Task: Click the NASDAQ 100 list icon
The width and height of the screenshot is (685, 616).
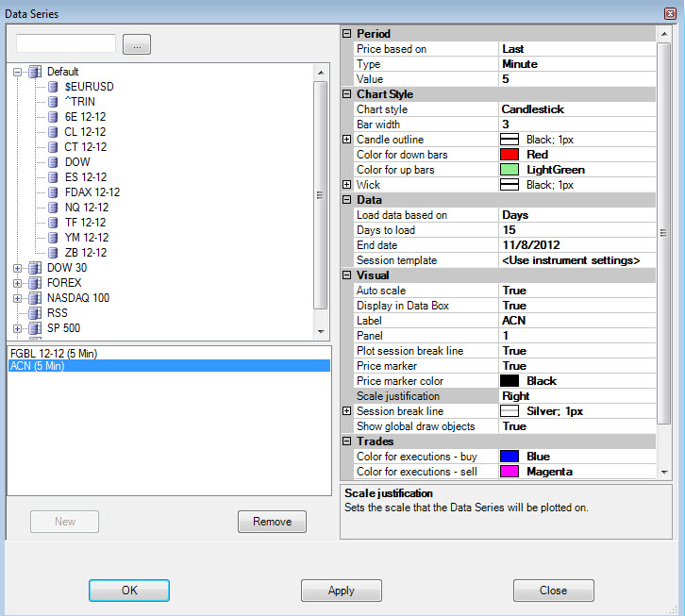Action: pyautogui.click(x=35, y=298)
